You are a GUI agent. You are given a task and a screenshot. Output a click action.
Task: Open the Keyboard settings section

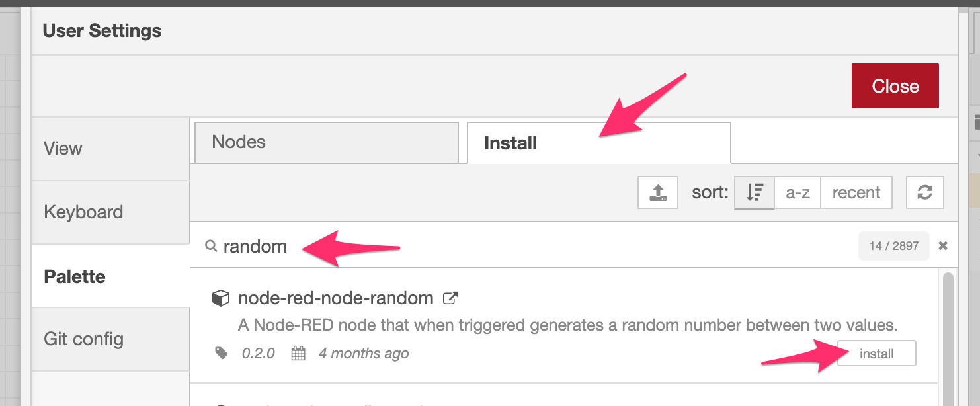click(x=110, y=212)
